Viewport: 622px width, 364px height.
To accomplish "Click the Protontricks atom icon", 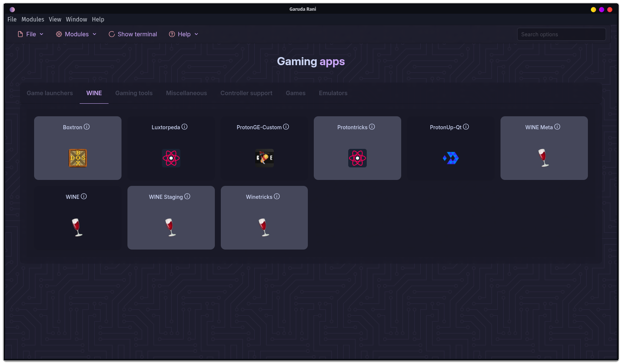I will 357,158.
